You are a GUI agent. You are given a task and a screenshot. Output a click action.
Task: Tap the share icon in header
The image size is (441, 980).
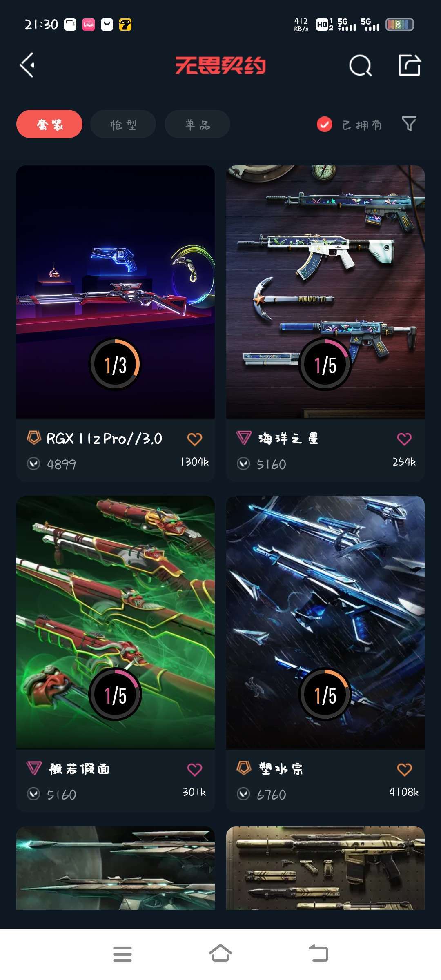410,65
